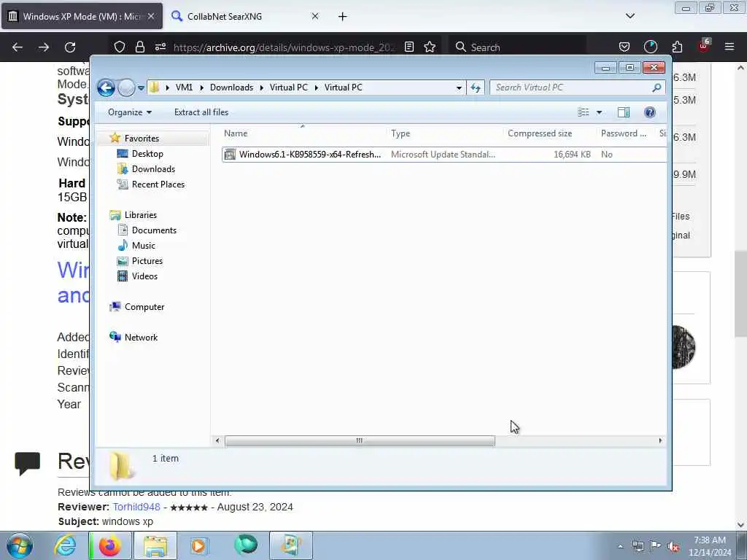Screen dimensions: 747x560
Task: Select Windows6.1-KB958559-x64 file row
Action: click(444, 155)
